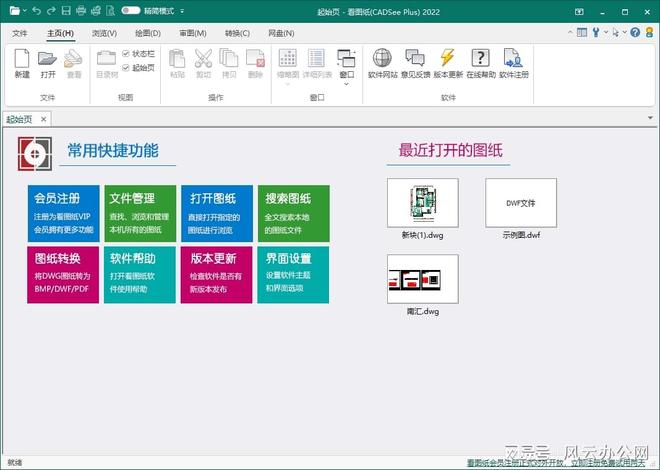Click the 图纸转换 tile

pyautogui.click(x=63, y=273)
